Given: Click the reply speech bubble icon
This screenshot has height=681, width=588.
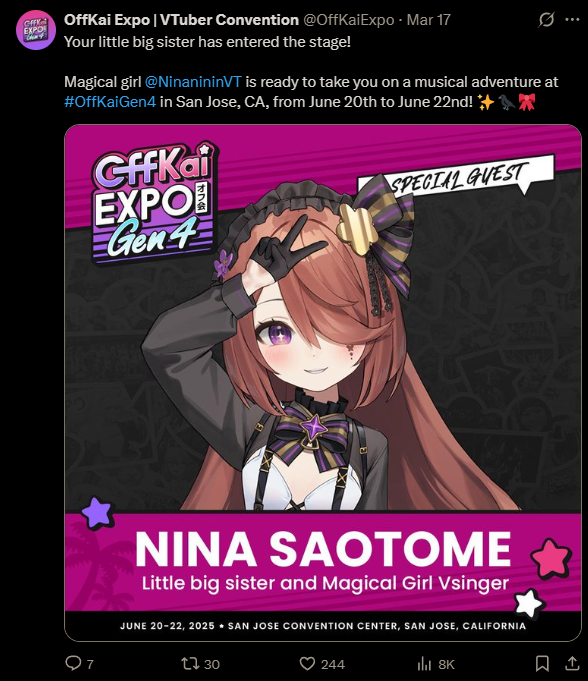Looking at the screenshot, I should [73, 663].
